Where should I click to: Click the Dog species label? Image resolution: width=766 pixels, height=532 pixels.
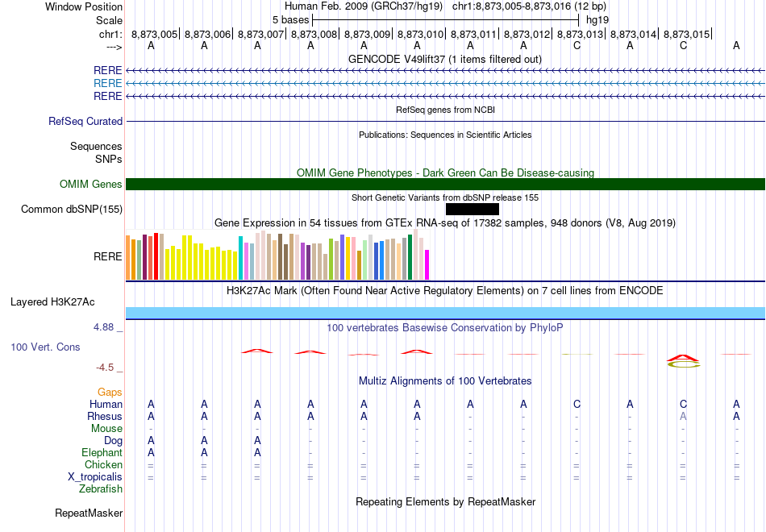pos(114,441)
